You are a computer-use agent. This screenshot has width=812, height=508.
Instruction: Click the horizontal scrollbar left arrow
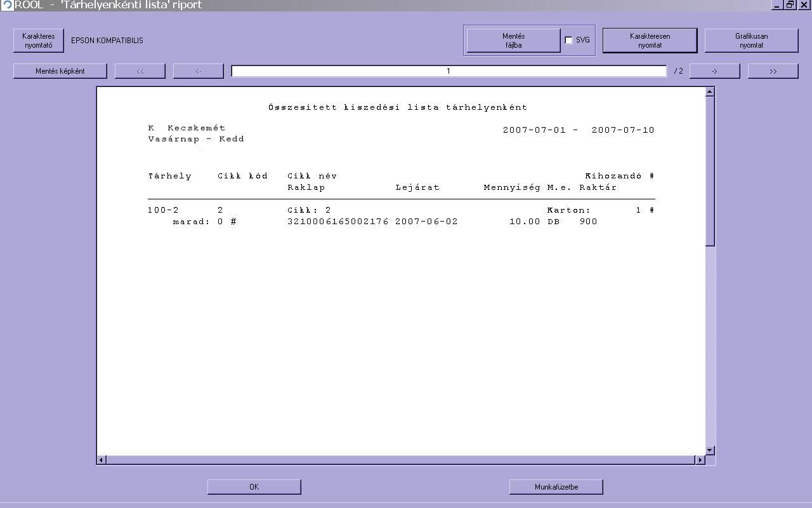(x=101, y=460)
